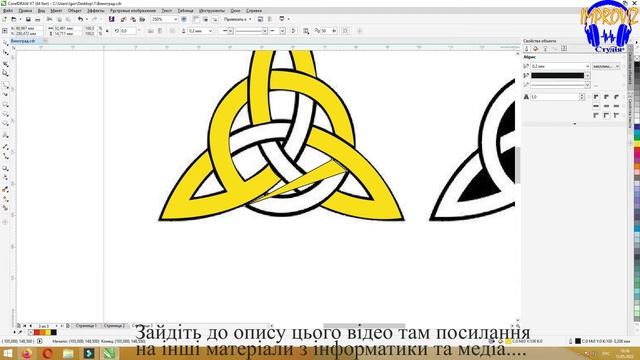Open the outline color dropdown in Object Properties
This screenshot has height=360, width=640.
click(587, 76)
